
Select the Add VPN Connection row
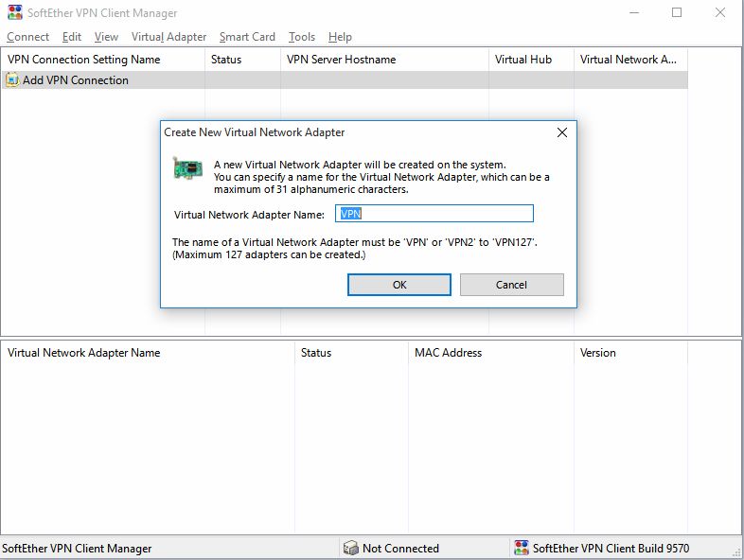[345, 80]
